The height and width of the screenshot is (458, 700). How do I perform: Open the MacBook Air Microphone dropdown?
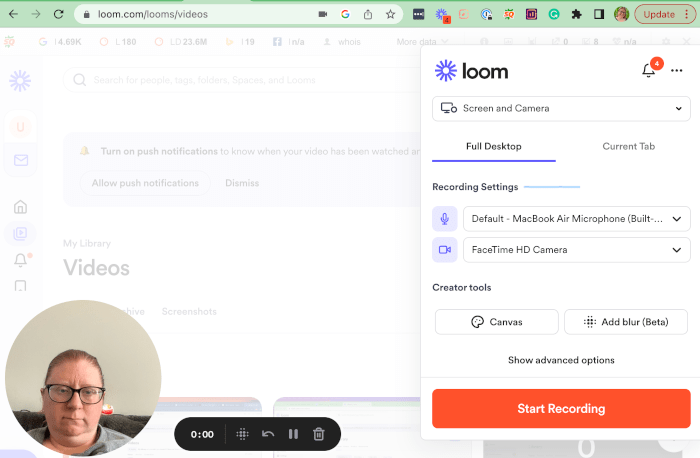(577, 219)
